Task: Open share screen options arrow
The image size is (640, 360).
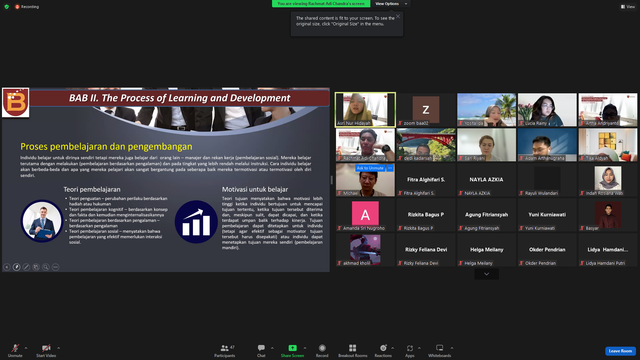Action: pos(305,348)
